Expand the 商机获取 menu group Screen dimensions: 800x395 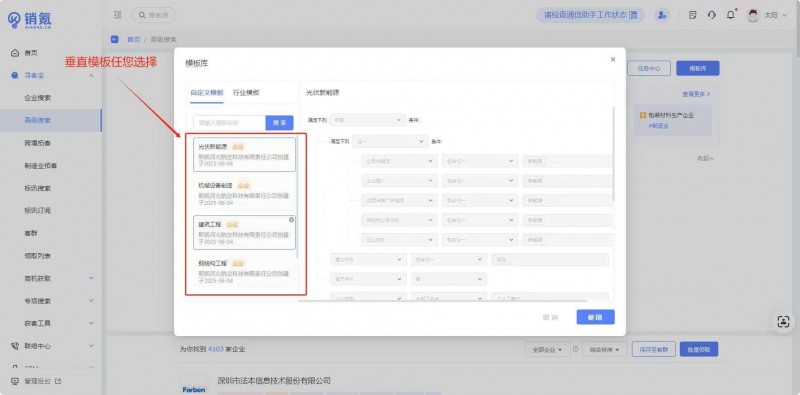coord(91,278)
